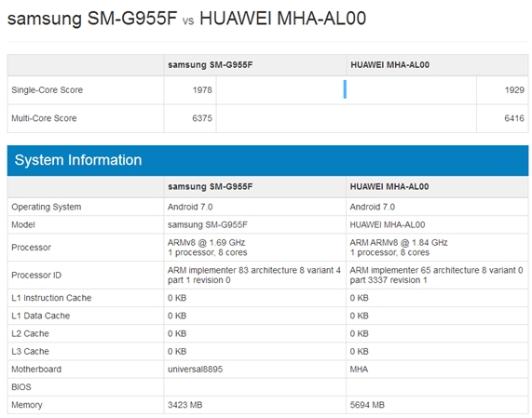Screen dimensions: 532x418
Task: Click the L1 Instruction Cache row label
Action: (51, 298)
